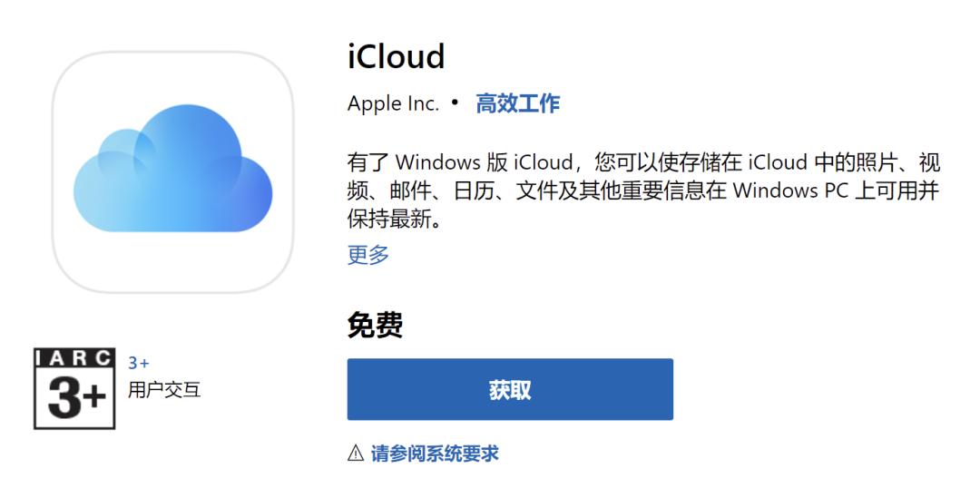Click the 免费 price label

click(375, 325)
